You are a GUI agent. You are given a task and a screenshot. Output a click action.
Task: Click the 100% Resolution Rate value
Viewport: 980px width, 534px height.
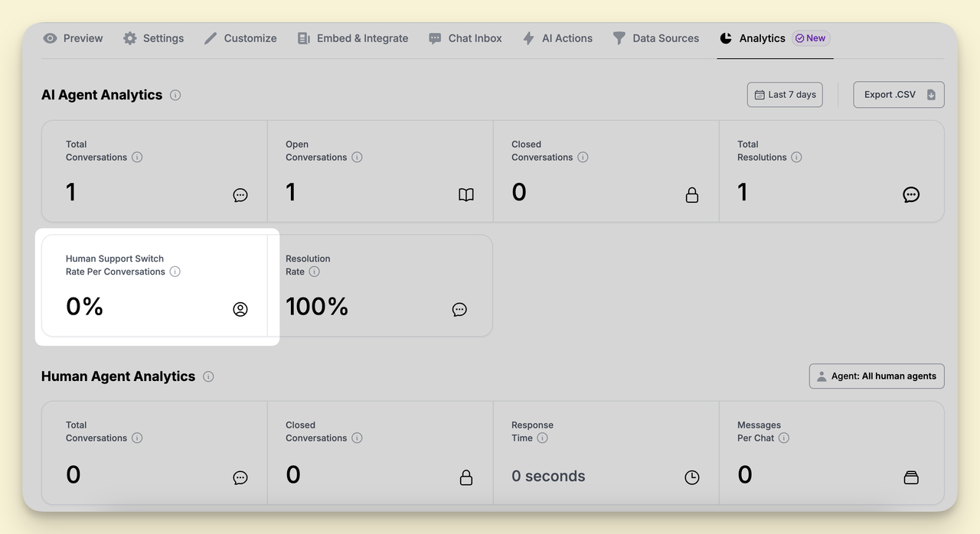(317, 307)
